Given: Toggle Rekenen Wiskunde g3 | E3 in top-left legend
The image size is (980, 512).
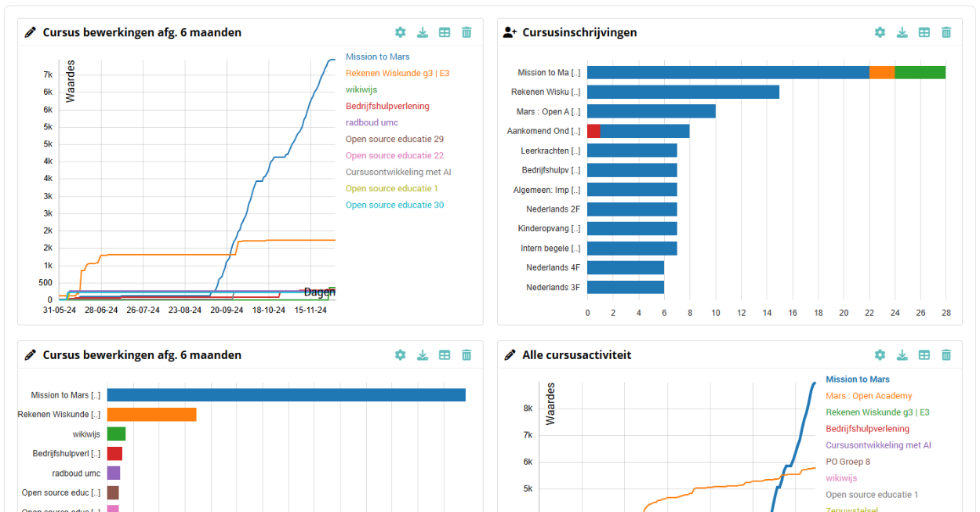Looking at the screenshot, I should point(397,73).
